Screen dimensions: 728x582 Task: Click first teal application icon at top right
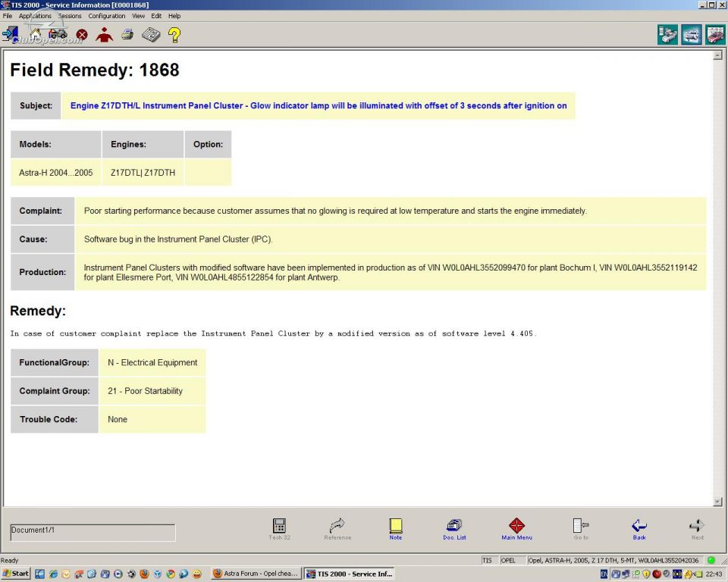click(x=667, y=36)
